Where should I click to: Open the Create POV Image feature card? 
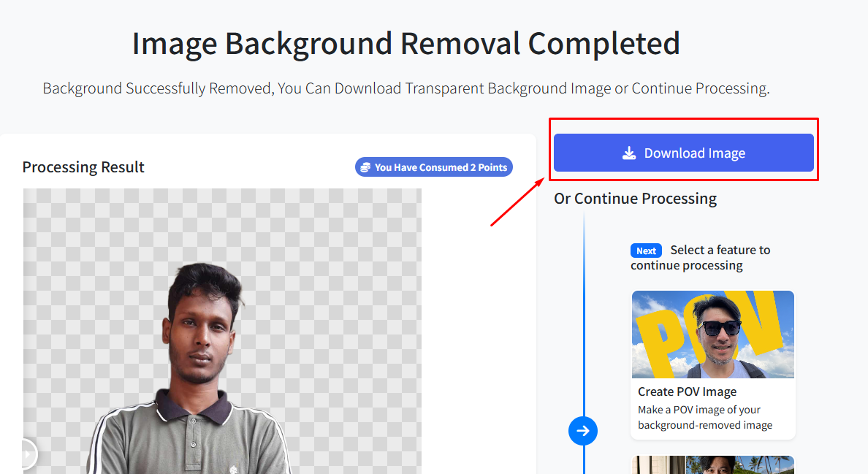click(712, 364)
